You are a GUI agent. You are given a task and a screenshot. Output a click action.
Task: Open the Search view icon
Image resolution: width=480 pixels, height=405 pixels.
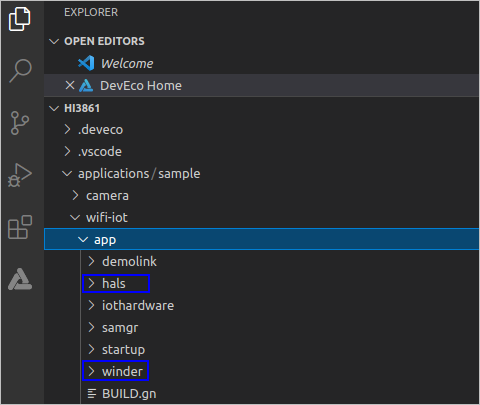(20, 70)
